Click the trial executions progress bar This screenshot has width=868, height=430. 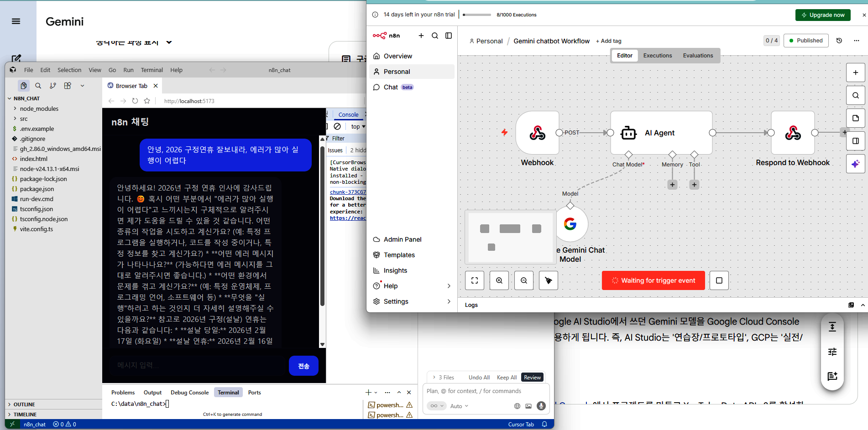pos(476,15)
